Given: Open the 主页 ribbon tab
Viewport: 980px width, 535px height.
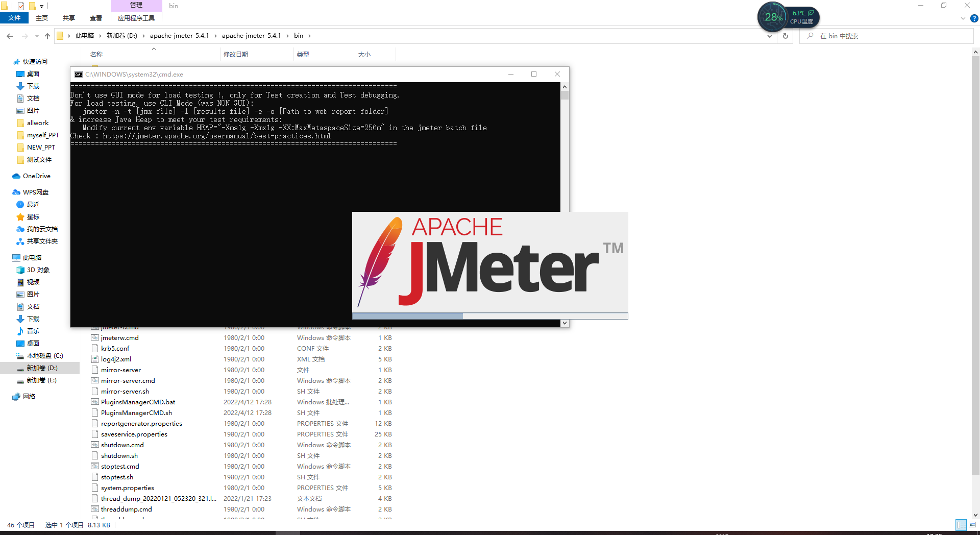Looking at the screenshot, I should [x=42, y=18].
